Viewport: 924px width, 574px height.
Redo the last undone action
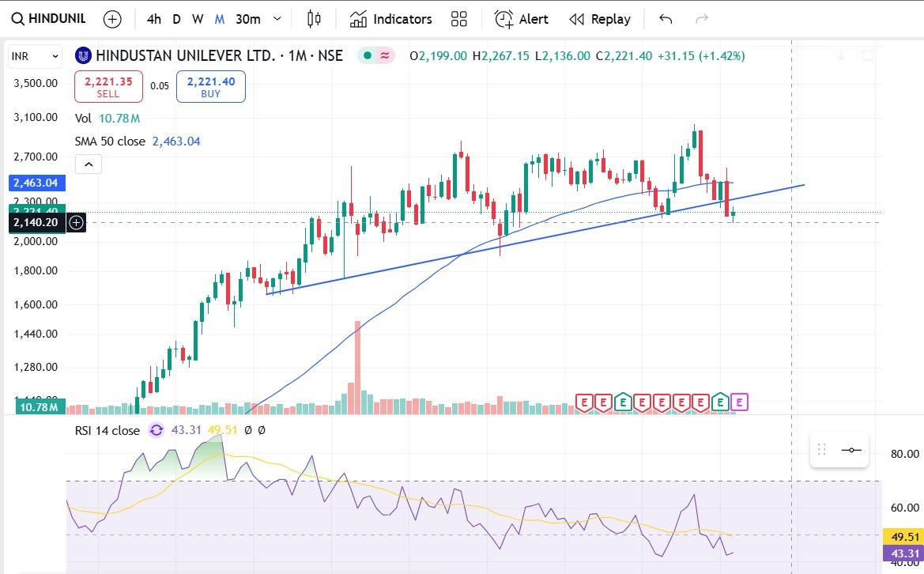(x=701, y=19)
